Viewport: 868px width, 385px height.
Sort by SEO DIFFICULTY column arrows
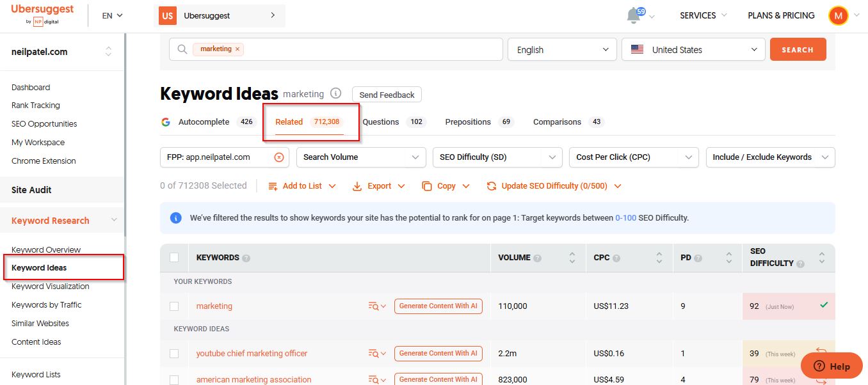(822, 258)
